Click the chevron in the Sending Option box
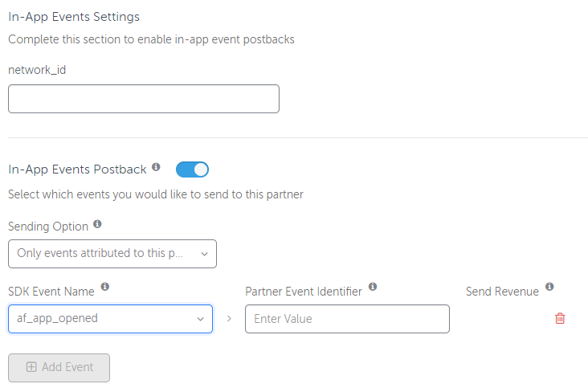This screenshot has width=588, height=392. point(204,254)
